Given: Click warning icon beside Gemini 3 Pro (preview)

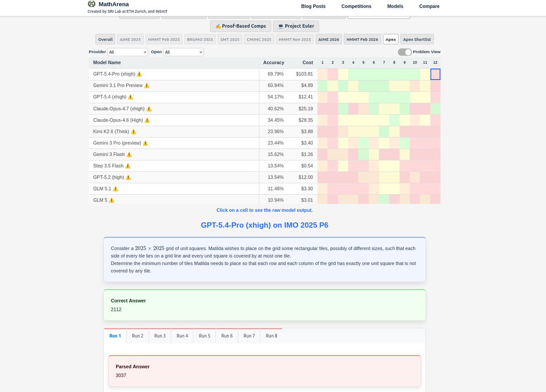Looking at the screenshot, I should 145,143.
